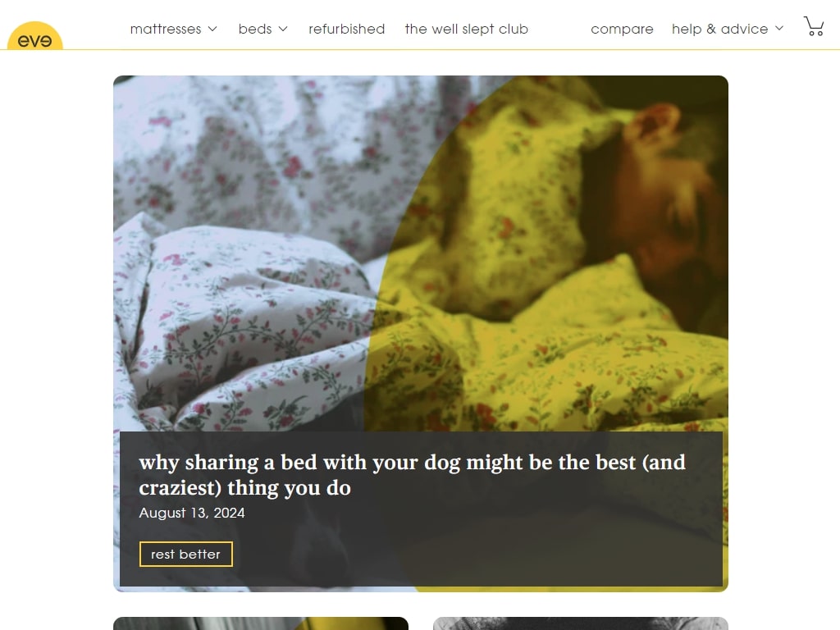Click the mattresses menu label

coord(166,29)
